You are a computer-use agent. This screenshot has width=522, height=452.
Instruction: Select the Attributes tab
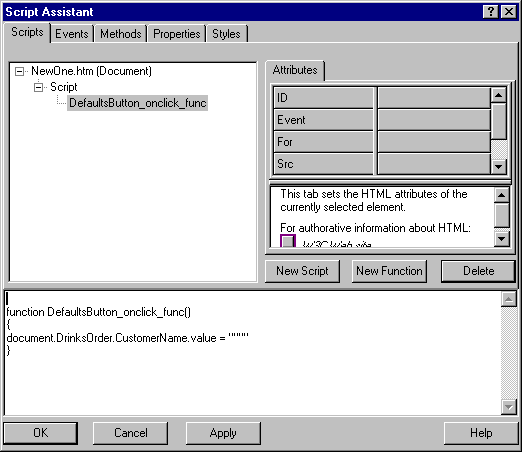pos(295,70)
